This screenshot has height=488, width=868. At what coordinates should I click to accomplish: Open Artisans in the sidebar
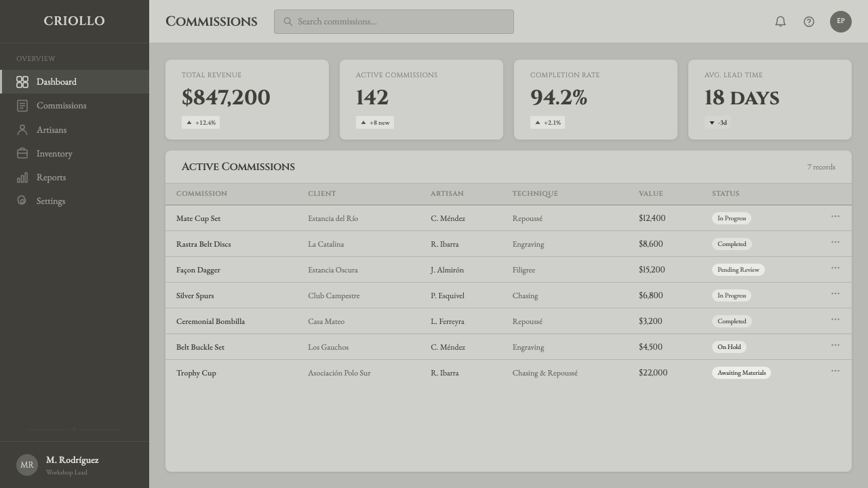(75, 129)
